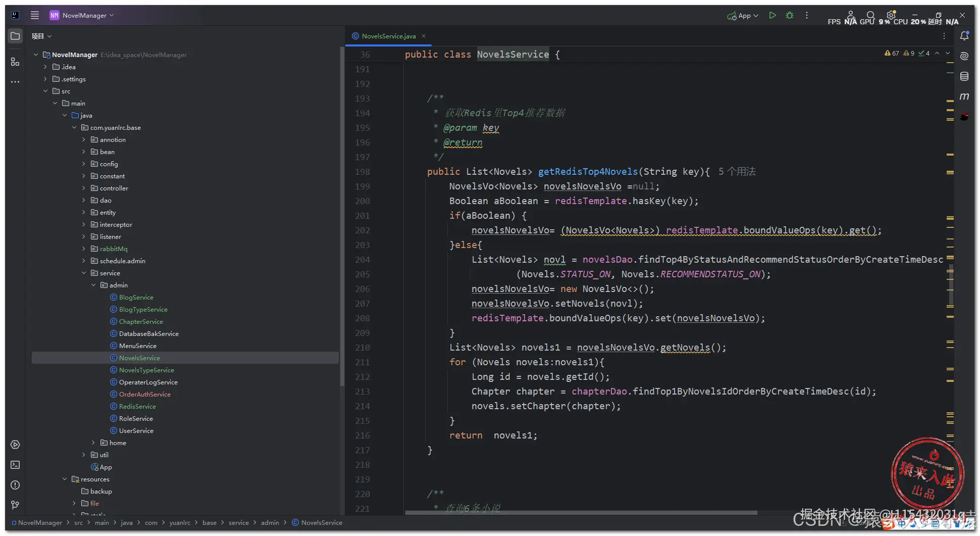
Task: Collapse the com.yuanlrc.base package
Action: click(74, 127)
